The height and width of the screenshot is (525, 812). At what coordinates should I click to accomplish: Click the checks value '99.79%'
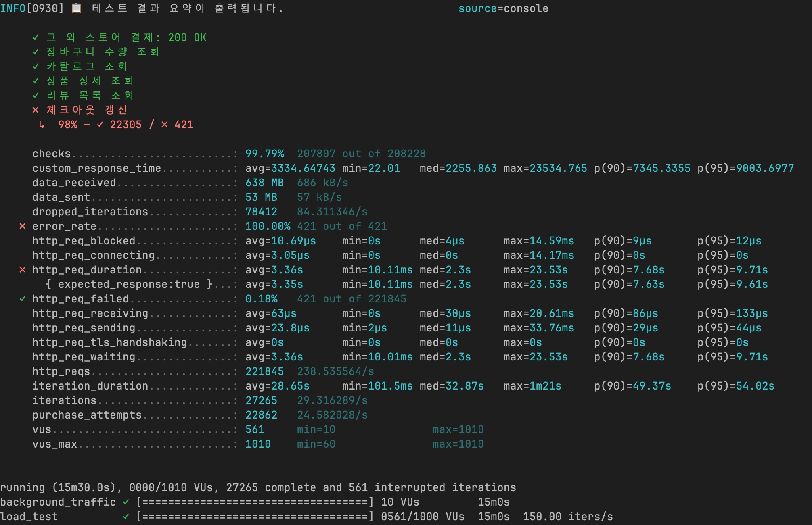tap(265, 154)
